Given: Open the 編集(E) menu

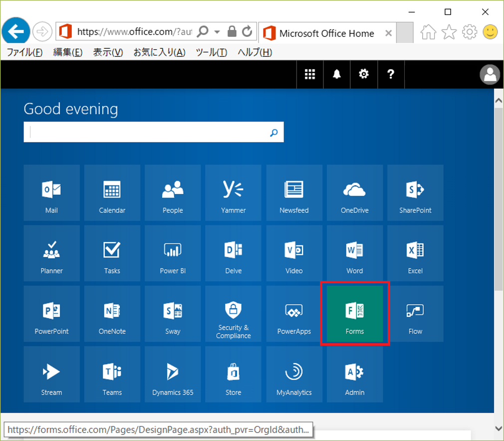Looking at the screenshot, I should click(x=68, y=52).
